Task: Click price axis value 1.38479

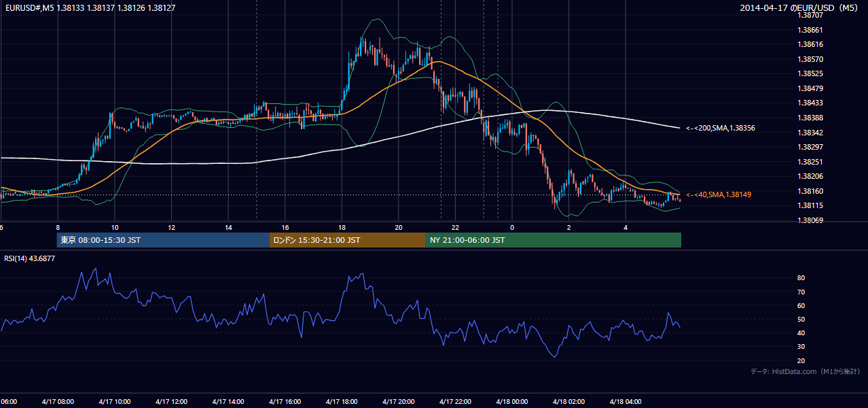Action: [811, 88]
